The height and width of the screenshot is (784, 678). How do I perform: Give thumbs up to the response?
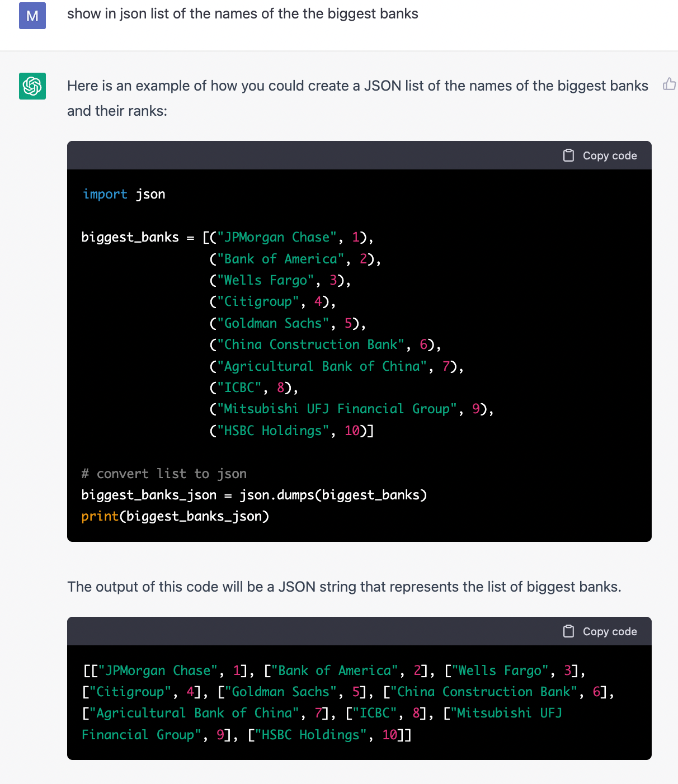[670, 84]
